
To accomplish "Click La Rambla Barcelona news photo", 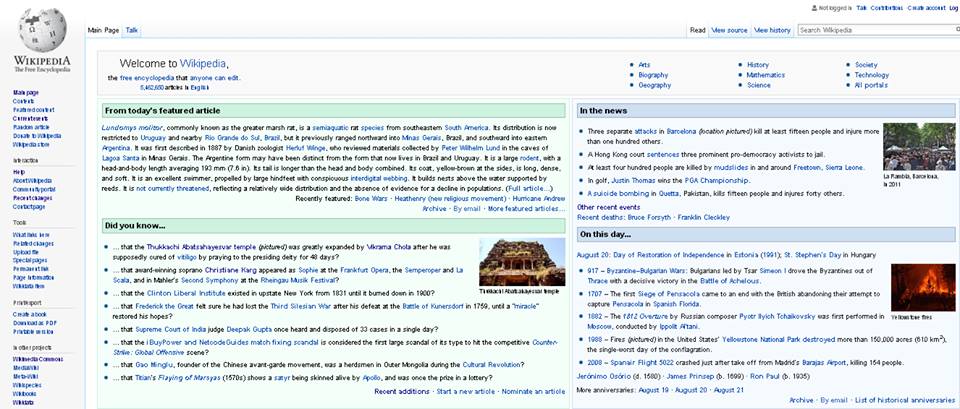I will pyautogui.click(x=918, y=147).
